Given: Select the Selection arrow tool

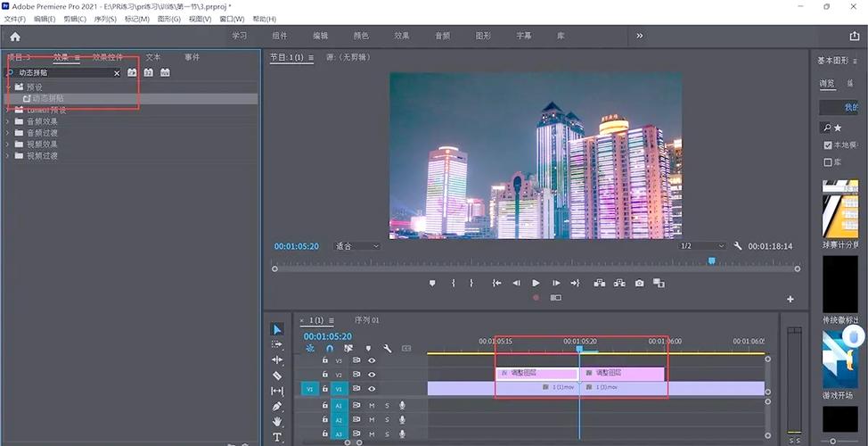Looking at the screenshot, I should click(277, 329).
